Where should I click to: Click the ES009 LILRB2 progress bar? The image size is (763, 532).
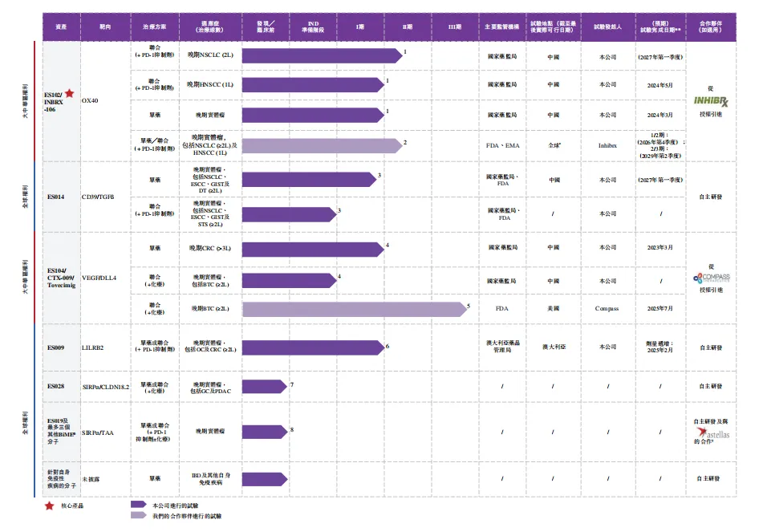313,347
